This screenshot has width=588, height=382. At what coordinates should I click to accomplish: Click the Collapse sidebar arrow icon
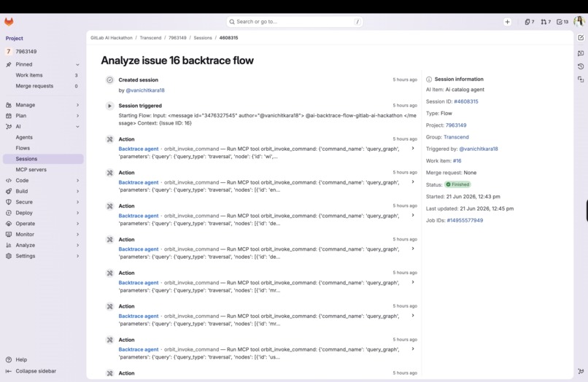[9, 371]
